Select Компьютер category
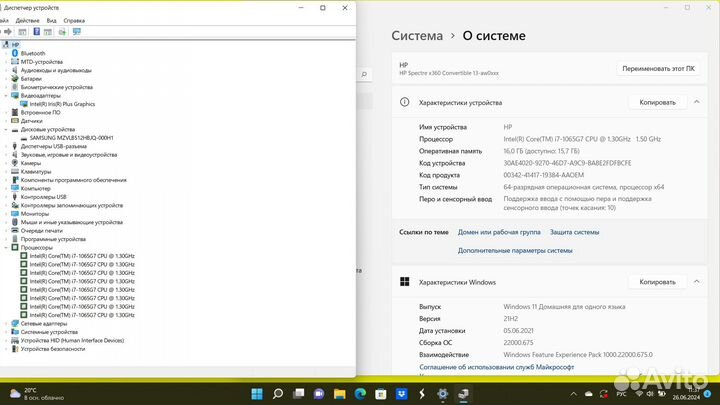Viewport: 720px width, 405px height. coord(35,188)
